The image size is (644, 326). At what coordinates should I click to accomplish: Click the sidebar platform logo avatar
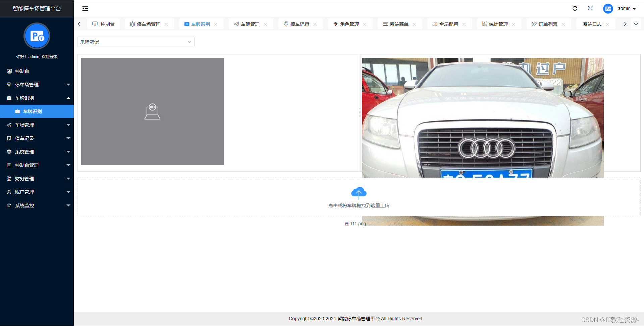click(37, 36)
